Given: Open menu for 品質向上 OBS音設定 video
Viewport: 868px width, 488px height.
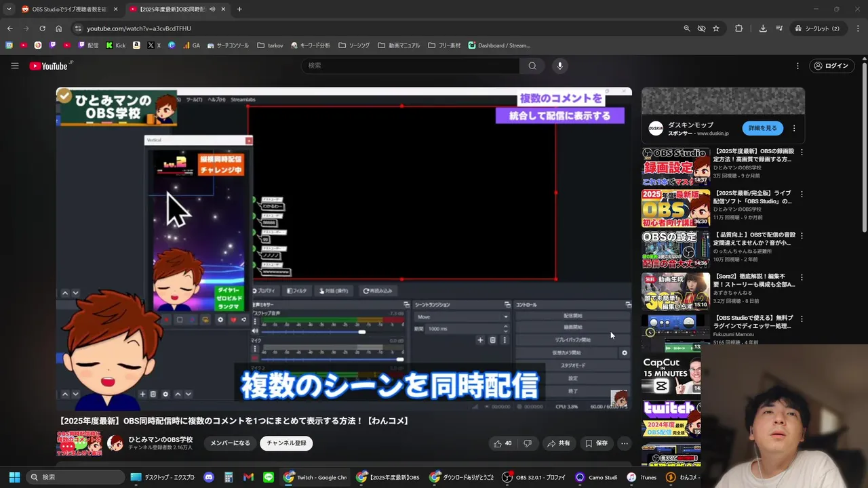Looking at the screenshot, I should [x=802, y=235].
